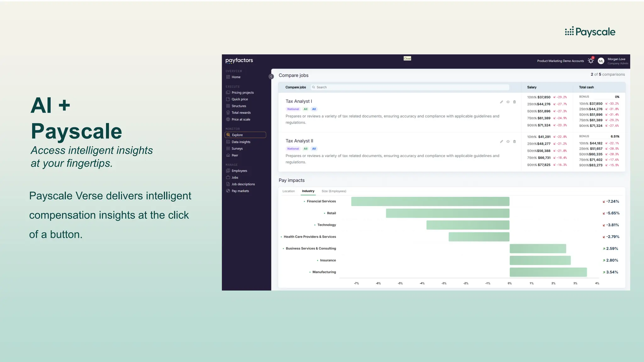Edit Tax Analyst I with the pencil icon
The height and width of the screenshot is (362, 644).
(502, 102)
